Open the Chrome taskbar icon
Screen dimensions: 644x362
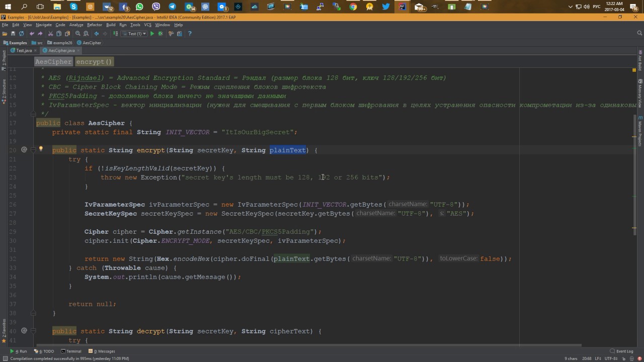(353, 7)
